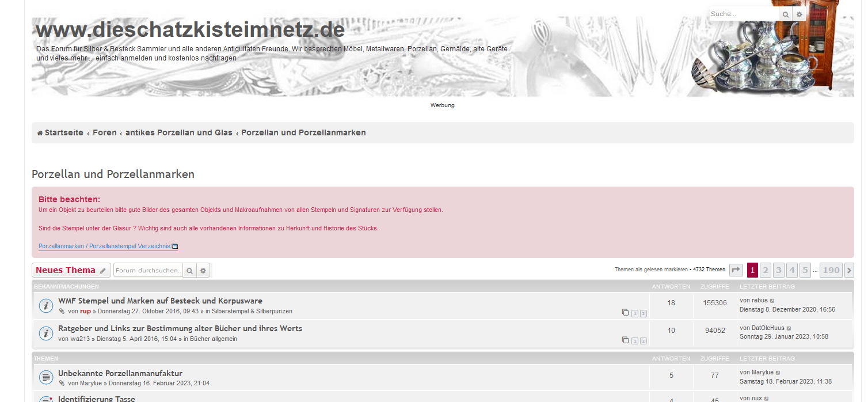868x402 pixels.
Task: Click the username rup in the announcement
Action: (85, 311)
